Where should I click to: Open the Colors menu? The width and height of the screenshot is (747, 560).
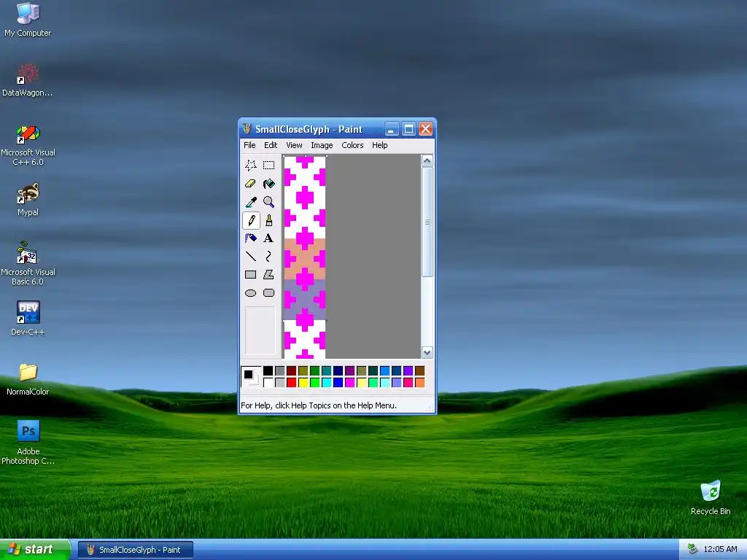point(352,145)
